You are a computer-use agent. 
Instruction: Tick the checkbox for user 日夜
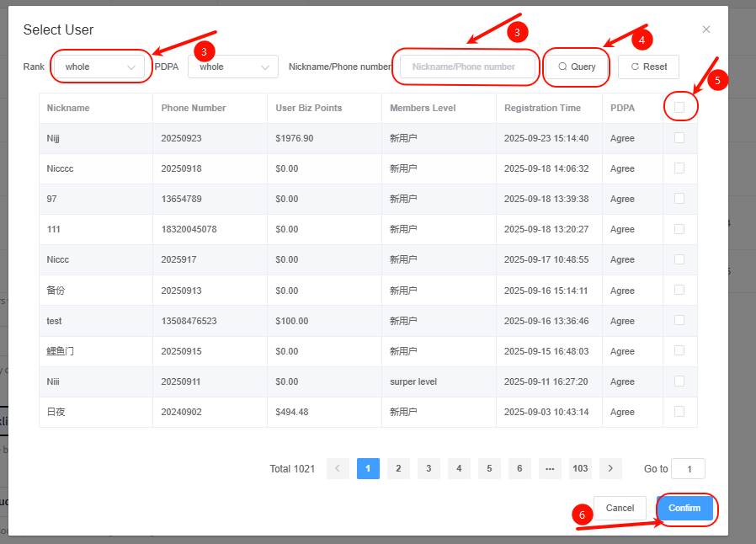(679, 412)
